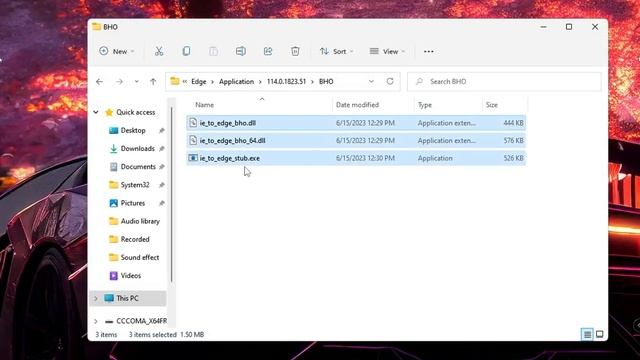
Task: Switch to Details view icon in status bar
Action: (587, 335)
